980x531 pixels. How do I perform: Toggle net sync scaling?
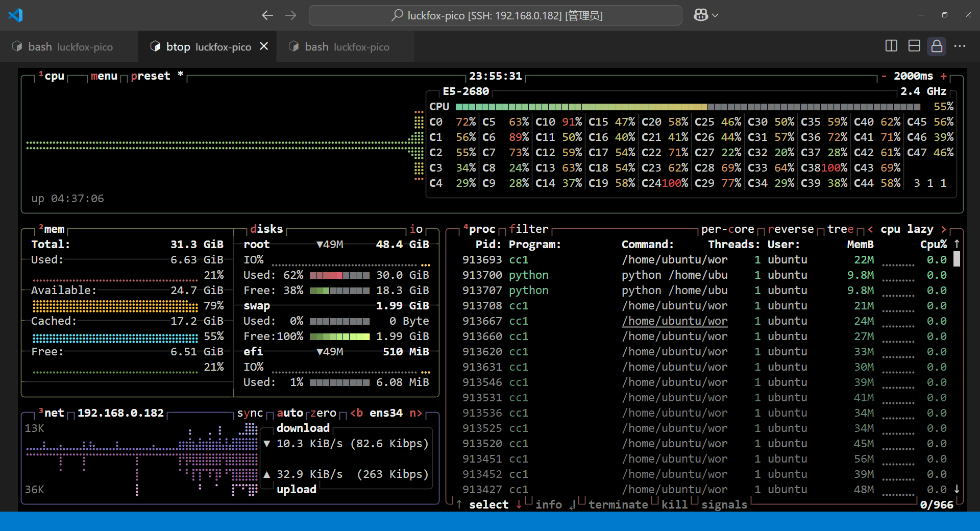coord(250,413)
